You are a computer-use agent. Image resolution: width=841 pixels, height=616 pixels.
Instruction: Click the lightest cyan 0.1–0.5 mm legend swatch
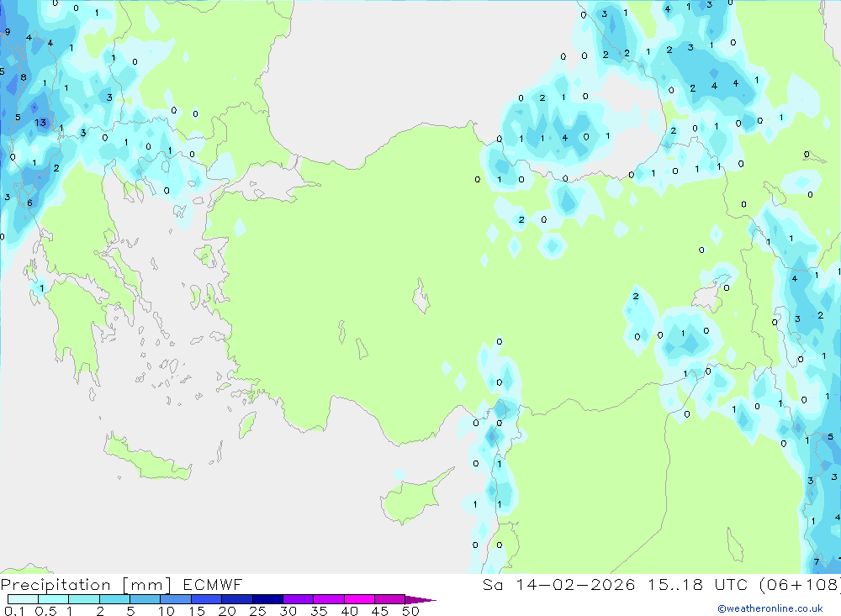(23, 599)
